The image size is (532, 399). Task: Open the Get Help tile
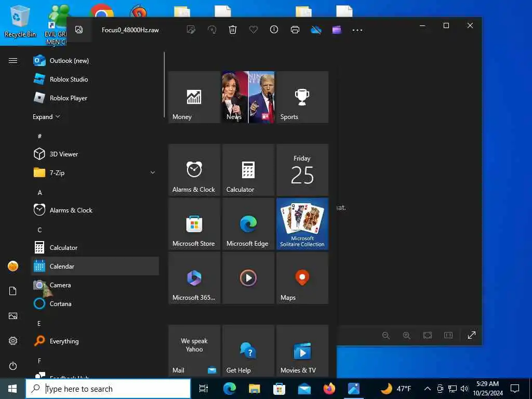[x=248, y=351]
